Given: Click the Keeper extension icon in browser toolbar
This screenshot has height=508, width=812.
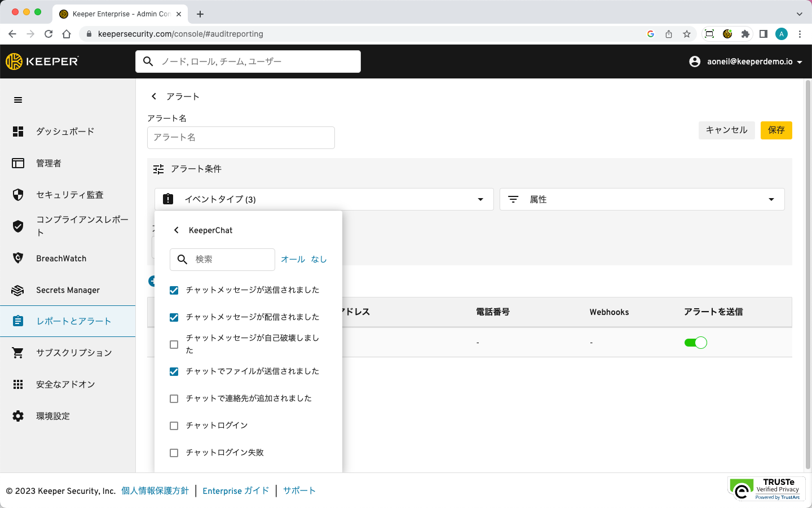Looking at the screenshot, I should click(727, 34).
